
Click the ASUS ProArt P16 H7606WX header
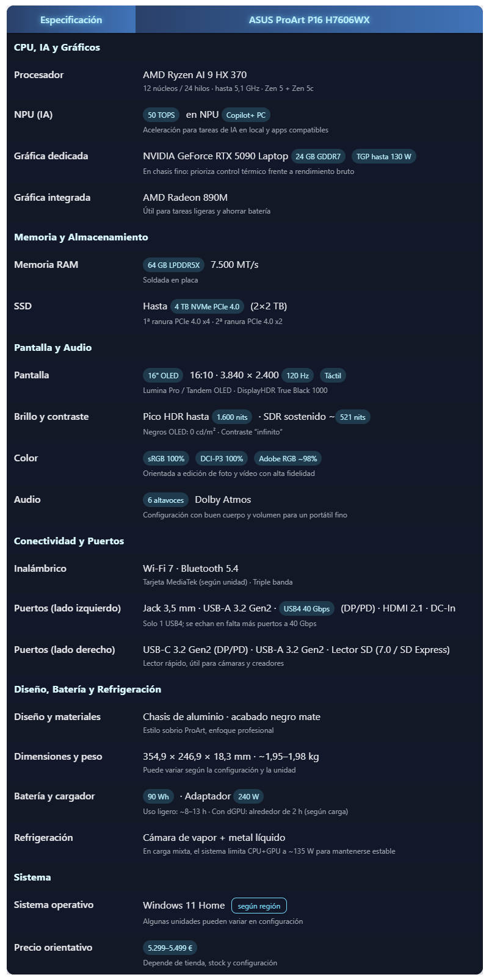[x=309, y=20]
